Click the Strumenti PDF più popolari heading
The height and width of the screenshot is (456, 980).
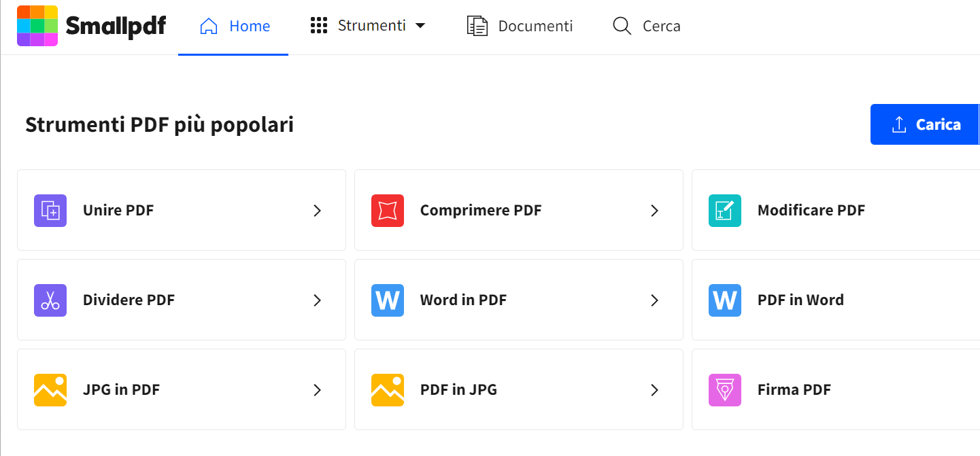coord(159,125)
